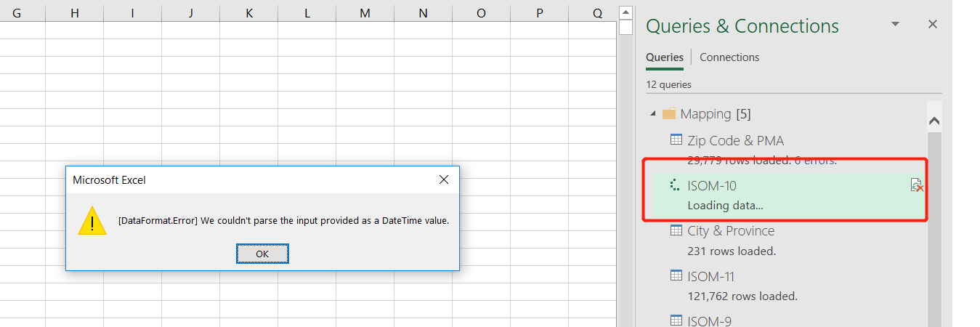This screenshot has height=327, width=980.
Task: Select the ISOM-11 query
Action: click(711, 276)
